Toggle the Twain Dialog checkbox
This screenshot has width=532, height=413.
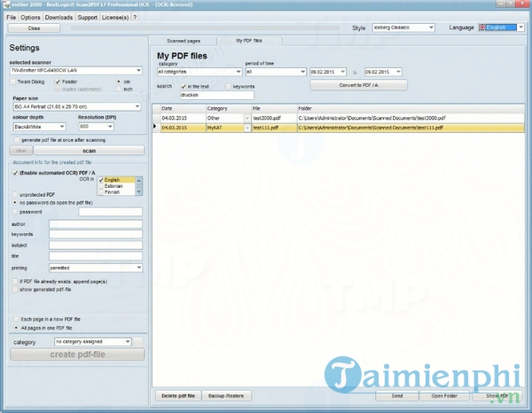point(13,82)
